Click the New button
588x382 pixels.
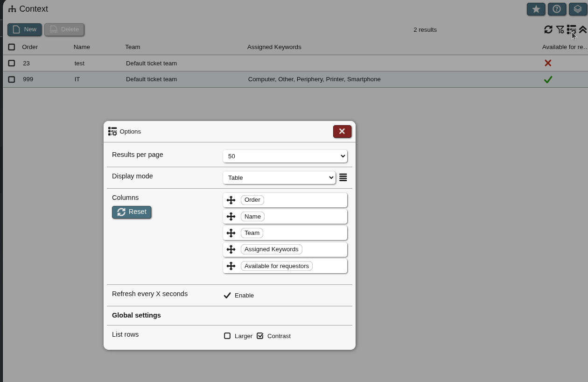[x=24, y=29]
